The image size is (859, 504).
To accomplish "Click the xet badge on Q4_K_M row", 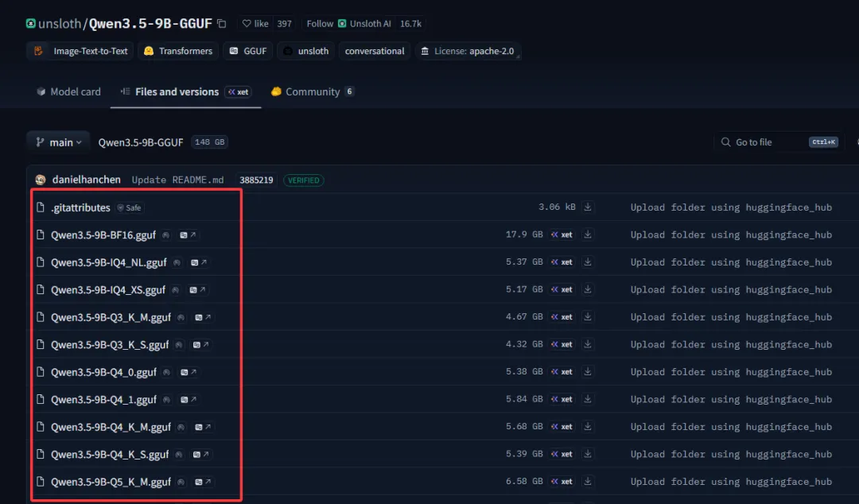I will coord(562,426).
